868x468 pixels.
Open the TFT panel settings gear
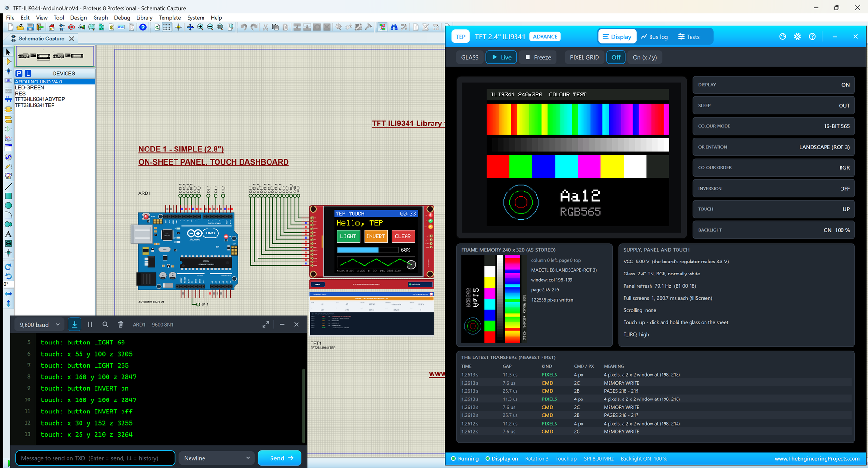tap(797, 37)
